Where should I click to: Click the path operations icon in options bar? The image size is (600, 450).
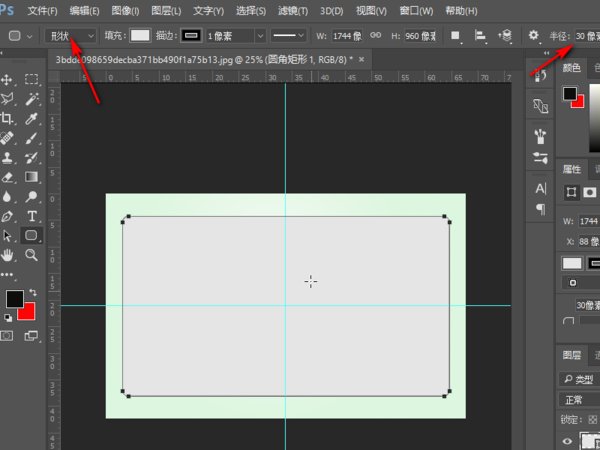[x=455, y=35]
